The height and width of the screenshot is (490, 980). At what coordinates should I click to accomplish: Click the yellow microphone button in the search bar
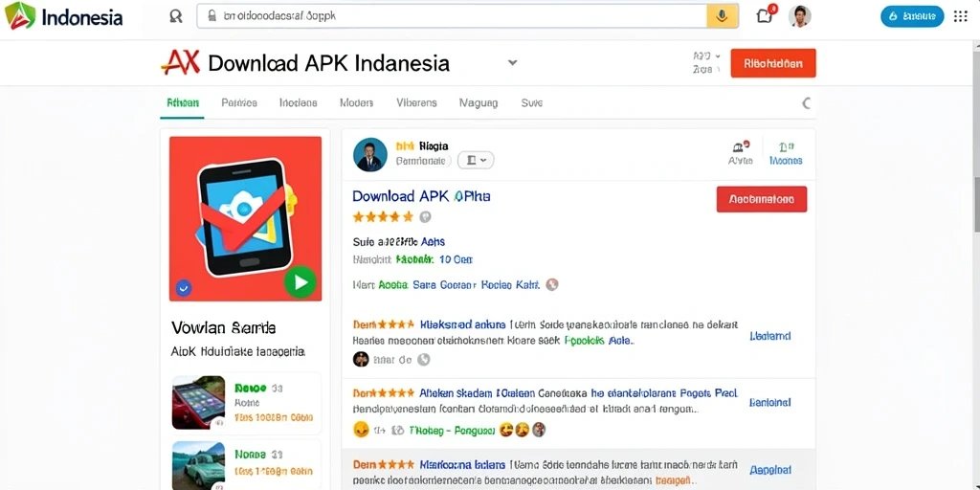tap(723, 16)
